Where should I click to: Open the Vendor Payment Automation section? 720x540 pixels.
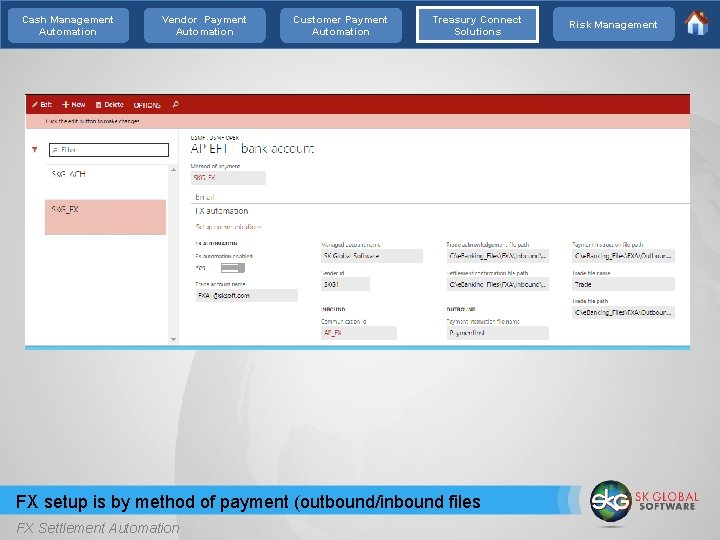(x=204, y=25)
